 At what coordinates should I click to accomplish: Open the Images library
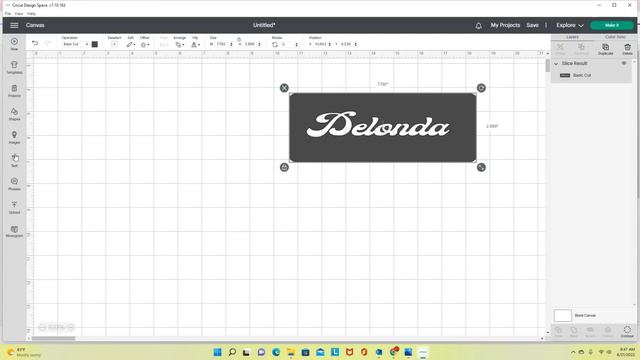click(x=14, y=138)
